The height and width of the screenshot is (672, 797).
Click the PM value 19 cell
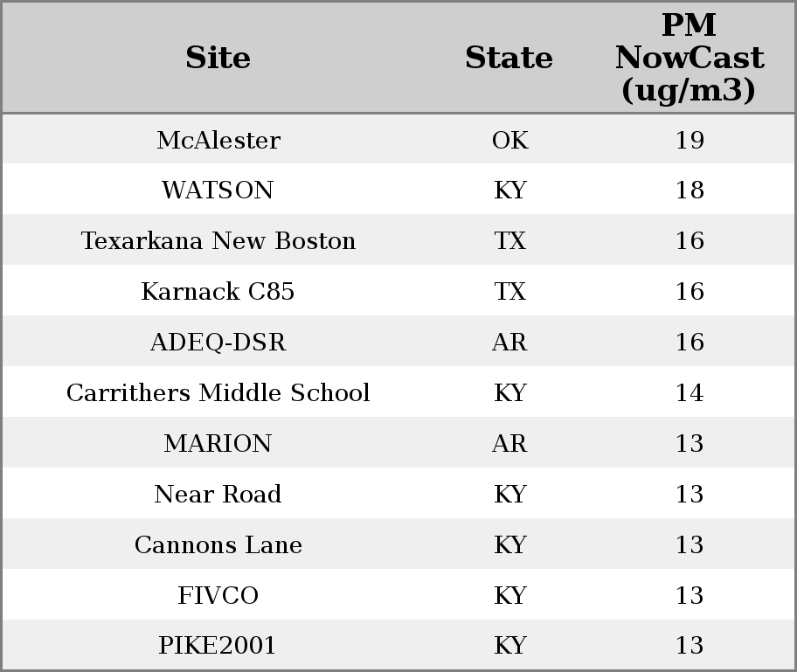[x=690, y=141]
